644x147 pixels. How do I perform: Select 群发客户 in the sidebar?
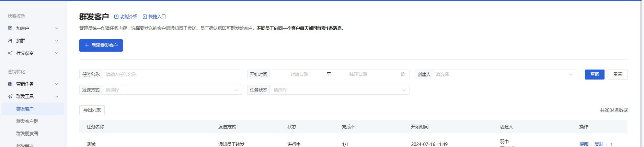(x=33, y=109)
